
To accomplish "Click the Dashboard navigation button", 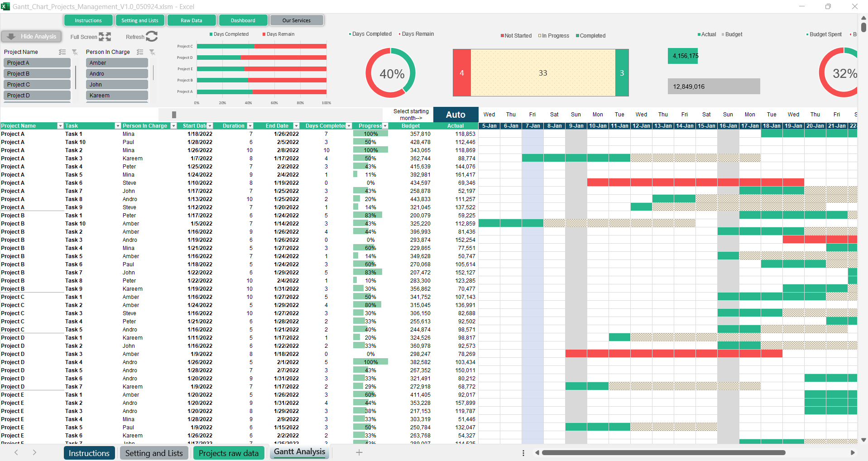I will coord(243,20).
